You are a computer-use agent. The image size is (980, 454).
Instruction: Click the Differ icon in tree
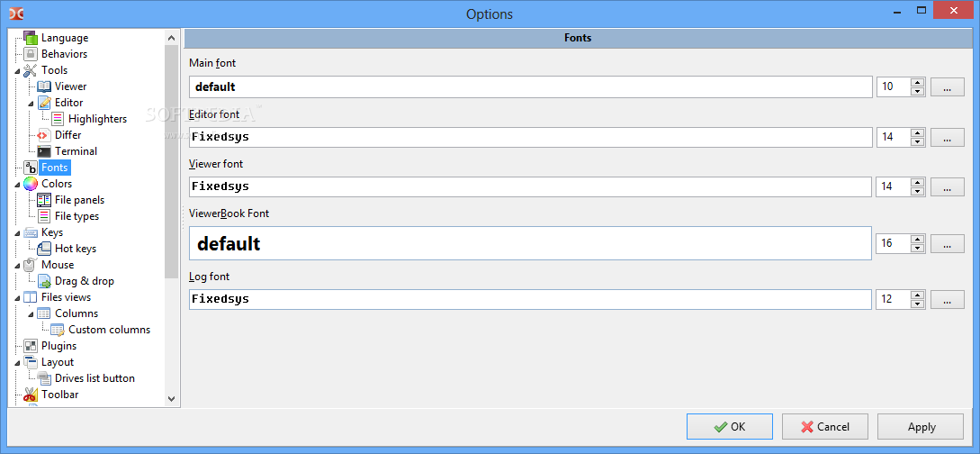pos(44,135)
